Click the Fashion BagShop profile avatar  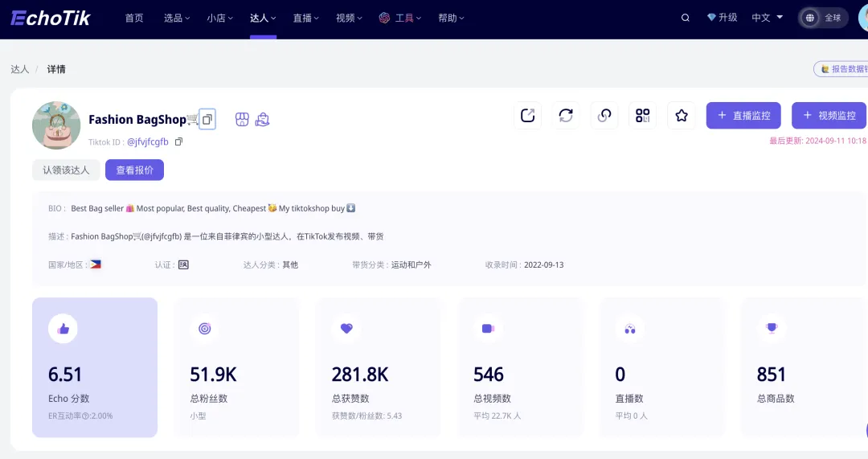point(56,125)
